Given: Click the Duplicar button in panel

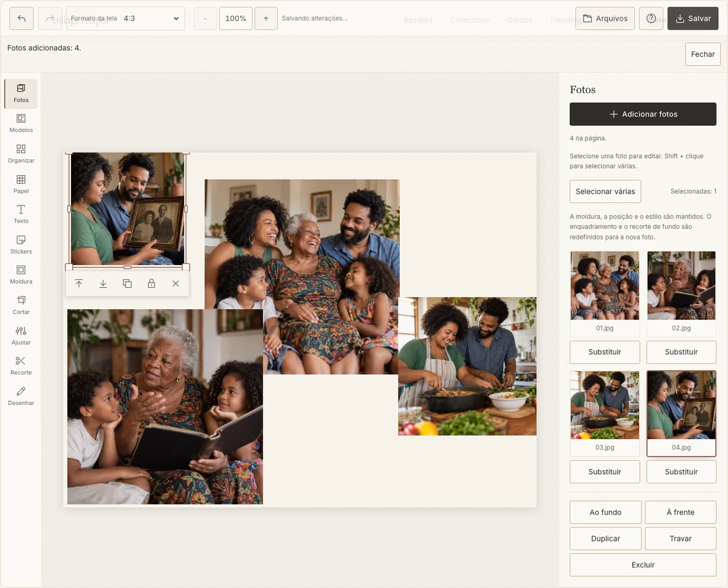Looking at the screenshot, I should coord(606,539).
